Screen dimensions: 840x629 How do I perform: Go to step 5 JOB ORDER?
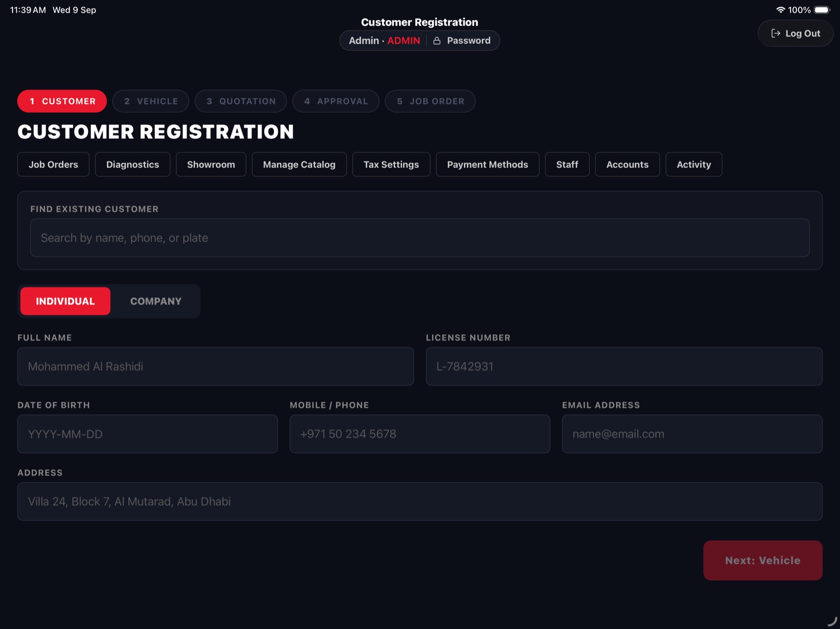pos(430,101)
